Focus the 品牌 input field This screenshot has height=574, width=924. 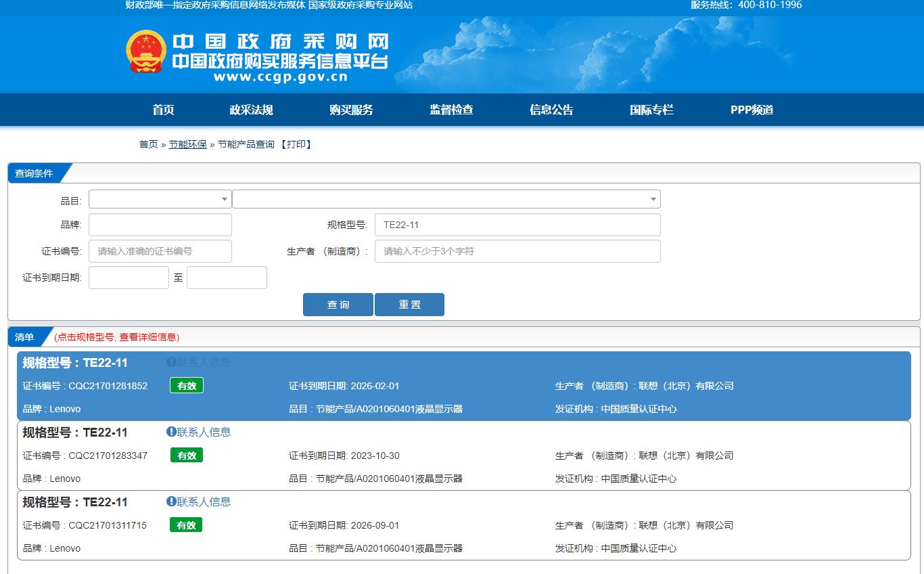pyautogui.click(x=160, y=225)
